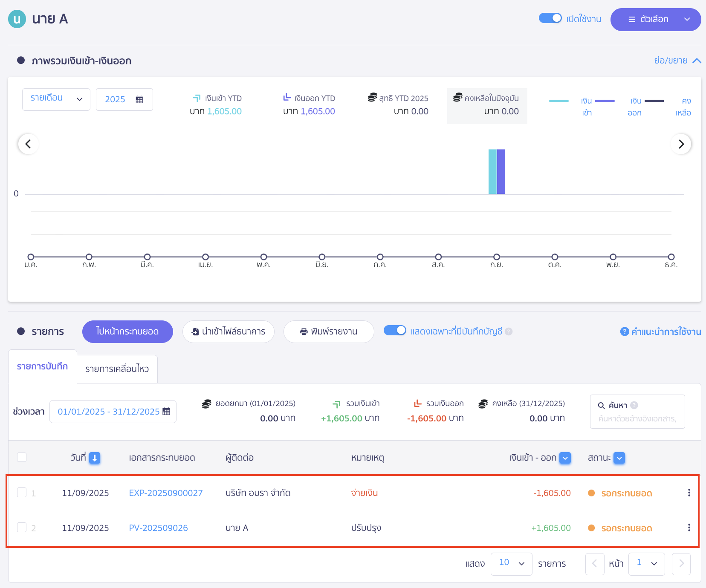Open the monthly period dropdown

click(56, 99)
